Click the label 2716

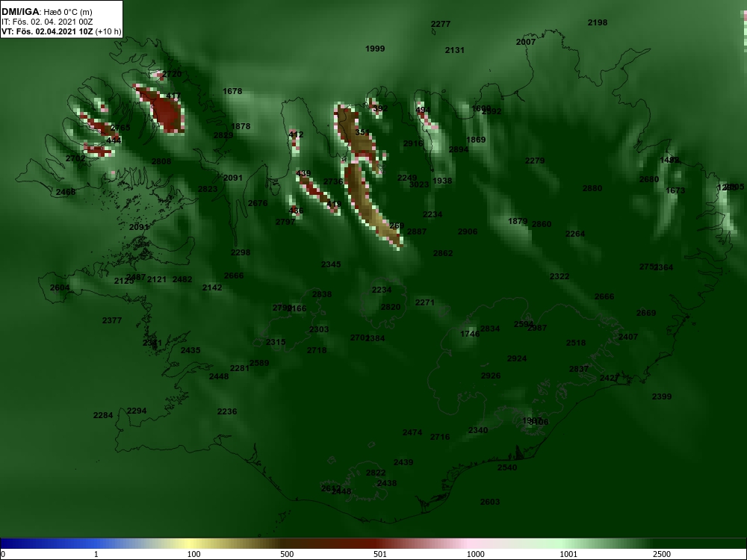pos(440,437)
